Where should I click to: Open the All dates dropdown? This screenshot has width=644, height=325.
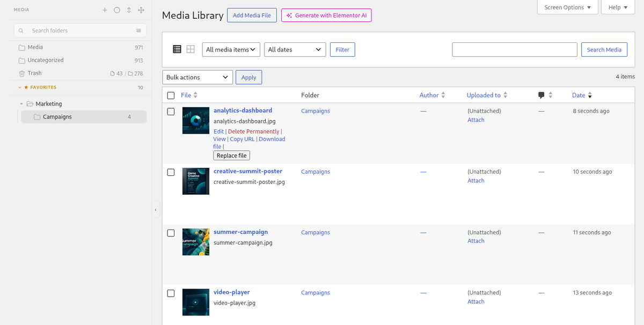tap(295, 49)
